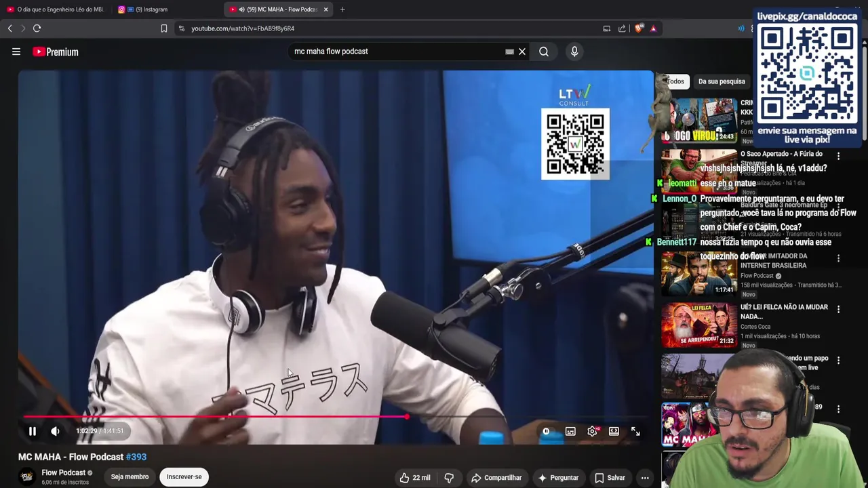Open Brave Rewards triangle icon
The height and width of the screenshot is (488, 868).
click(653, 28)
